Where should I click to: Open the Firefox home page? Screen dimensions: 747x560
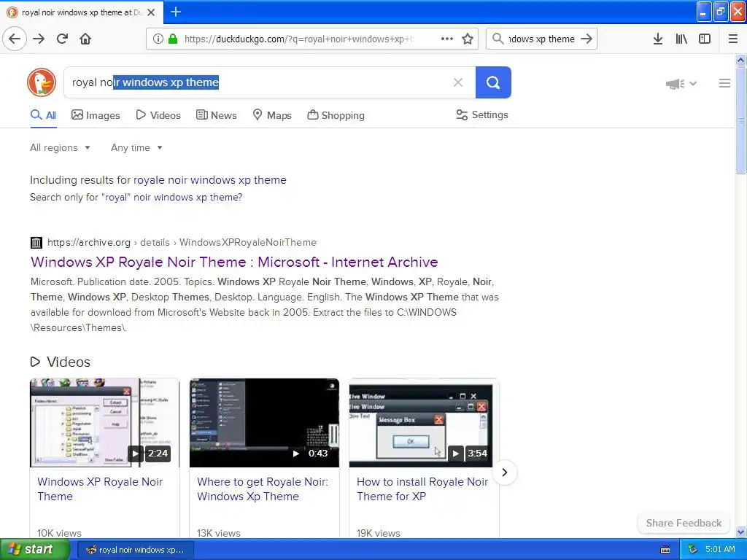coord(85,39)
